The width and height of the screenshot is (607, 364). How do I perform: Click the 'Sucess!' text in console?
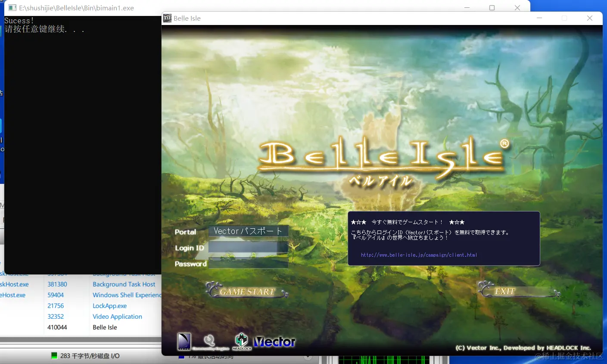(x=19, y=21)
